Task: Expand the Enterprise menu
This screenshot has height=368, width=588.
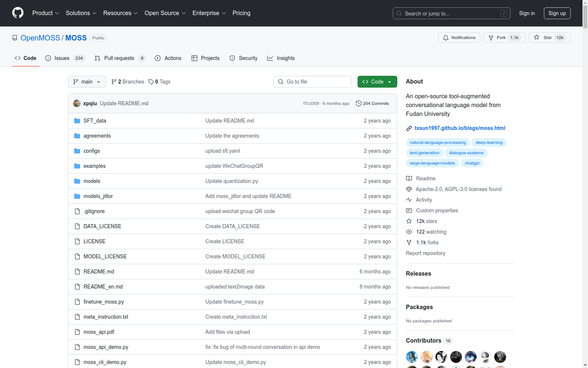Action: pos(209,13)
